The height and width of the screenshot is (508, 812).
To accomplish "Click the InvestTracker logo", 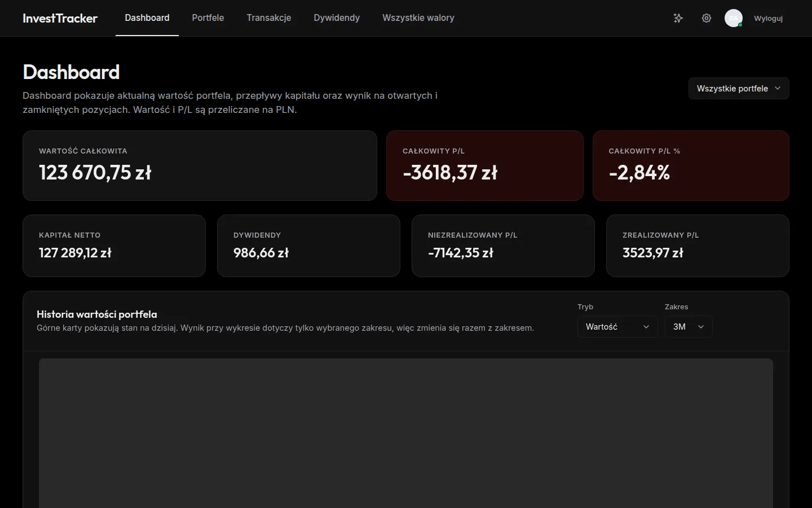I will (x=59, y=18).
